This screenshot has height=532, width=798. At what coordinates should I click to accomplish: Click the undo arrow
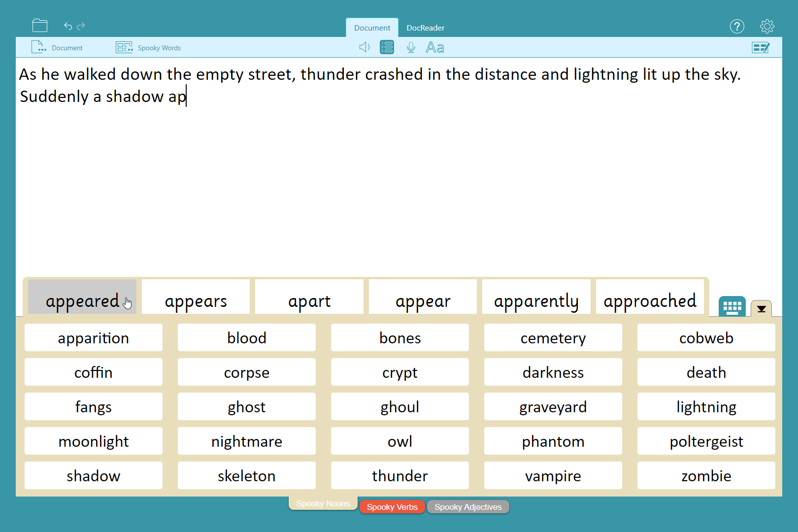point(68,26)
